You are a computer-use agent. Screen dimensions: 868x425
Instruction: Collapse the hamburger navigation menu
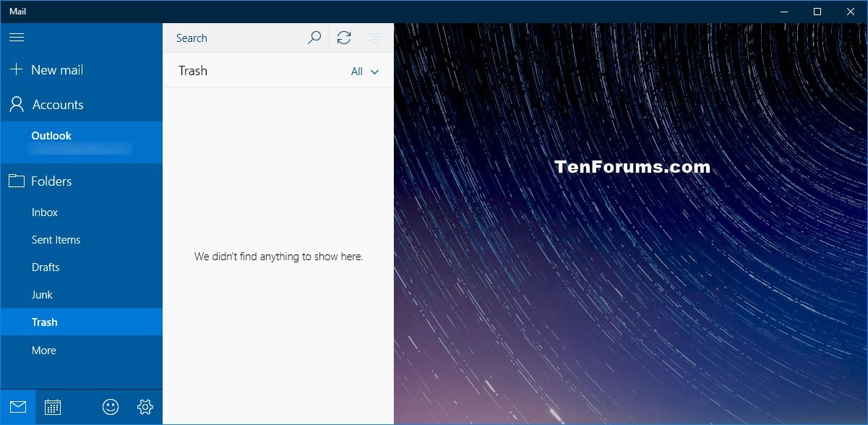[x=17, y=37]
